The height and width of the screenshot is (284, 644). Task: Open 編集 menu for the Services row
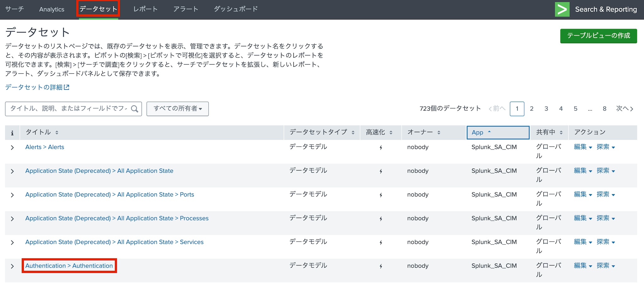[x=583, y=242]
